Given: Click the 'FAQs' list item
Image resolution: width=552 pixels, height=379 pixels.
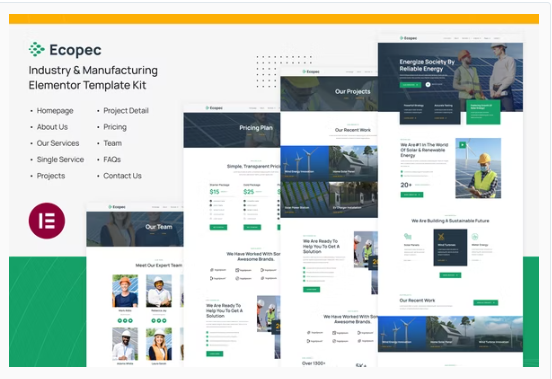Looking at the screenshot, I should click(x=112, y=159).
